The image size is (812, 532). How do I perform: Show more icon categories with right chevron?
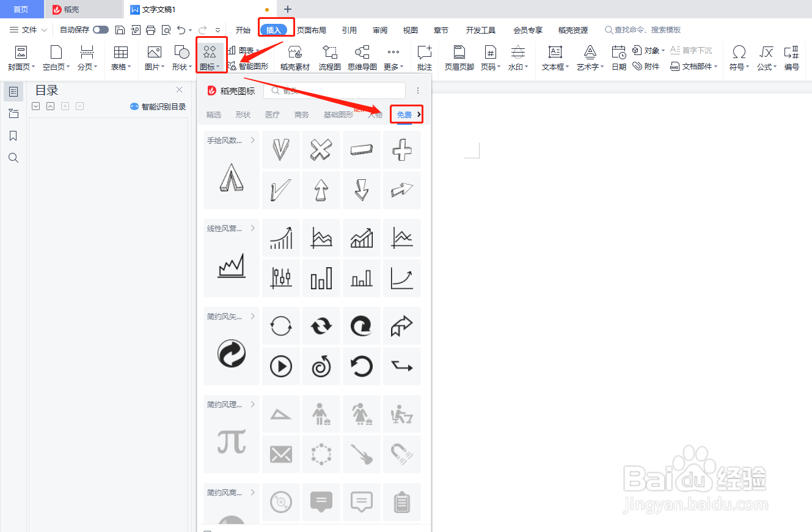coord(419,114)
